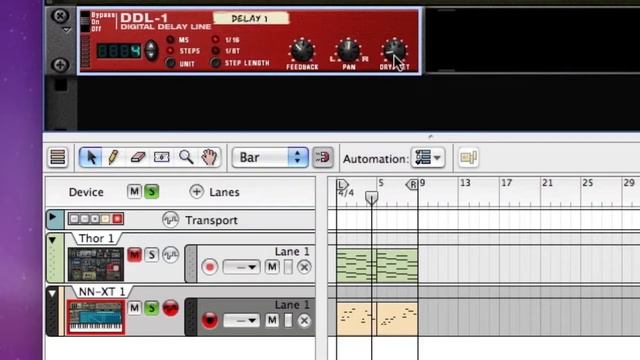Adjust the DDL-1 Dry/Wet knob
The height and width of the screenshot is (360, 640).
click(394, 50)
